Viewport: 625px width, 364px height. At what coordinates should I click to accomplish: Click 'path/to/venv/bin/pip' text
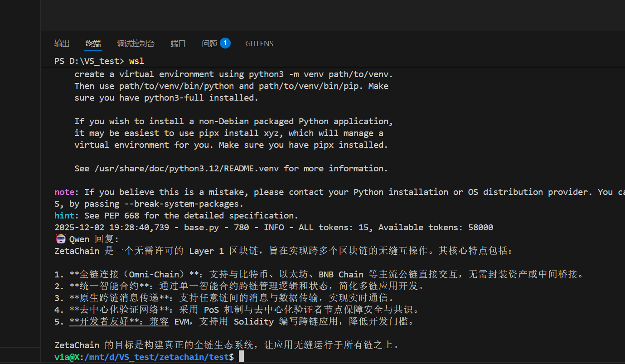tap(309, 86)
